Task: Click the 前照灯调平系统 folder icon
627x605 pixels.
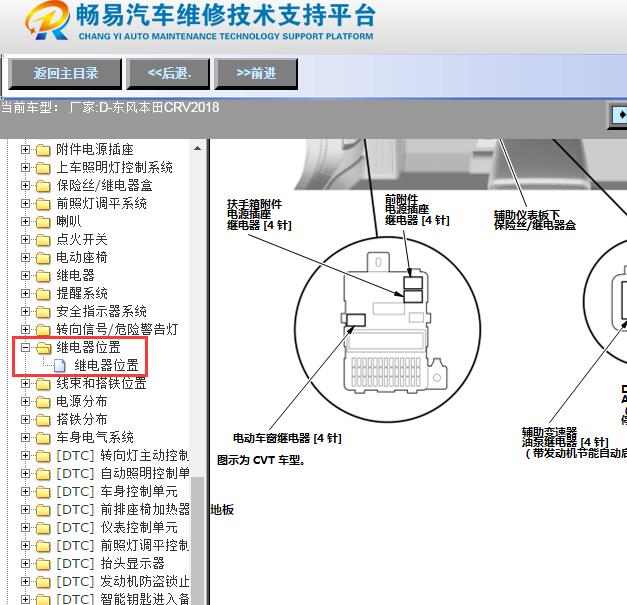Action: click(43, 204)
